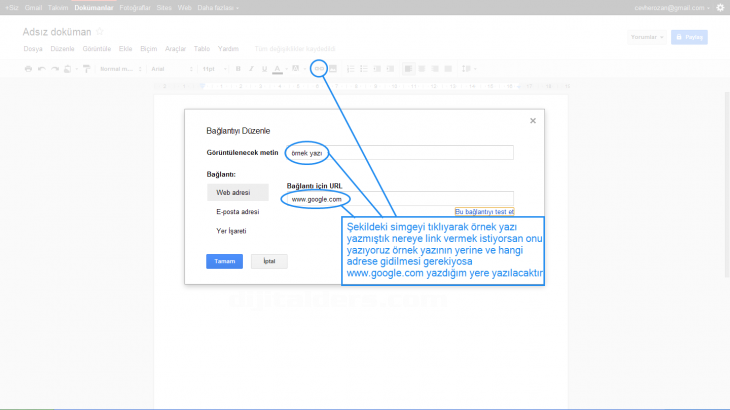Close the Bağlantıyı Düzenle dialog
The height and width of the screenshot is (410, 730).
click(532, 120)
